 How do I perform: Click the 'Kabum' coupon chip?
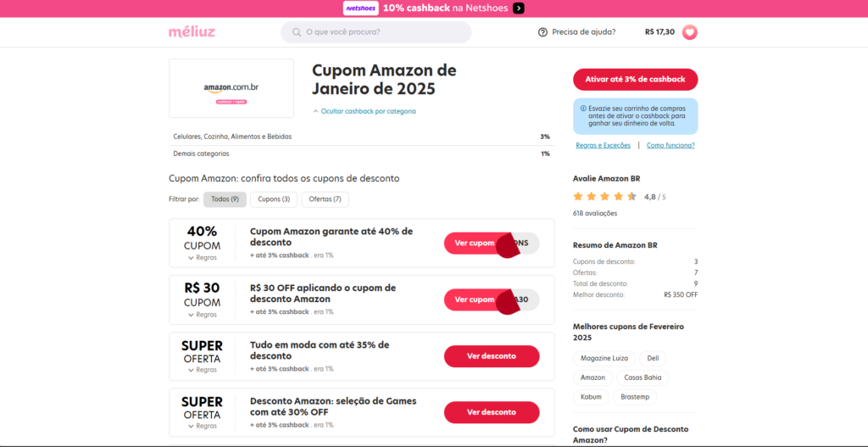591,397
